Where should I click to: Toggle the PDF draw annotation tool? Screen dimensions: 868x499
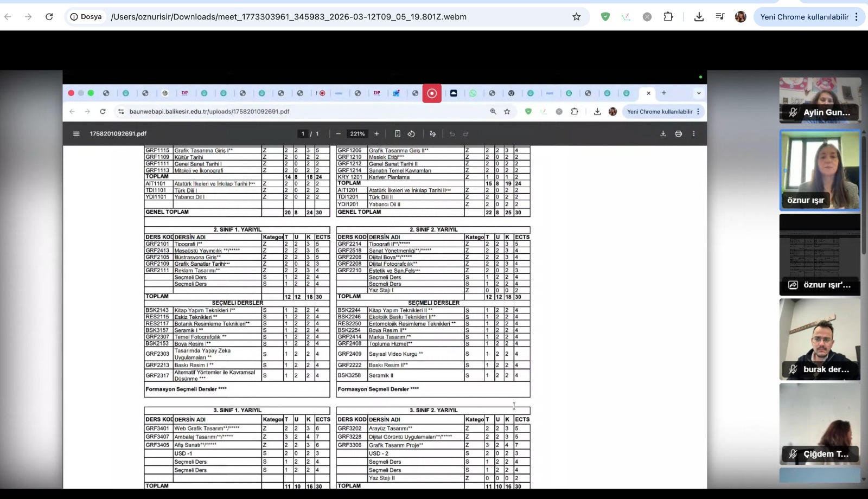pyautogui.click(x=433, y=134)
